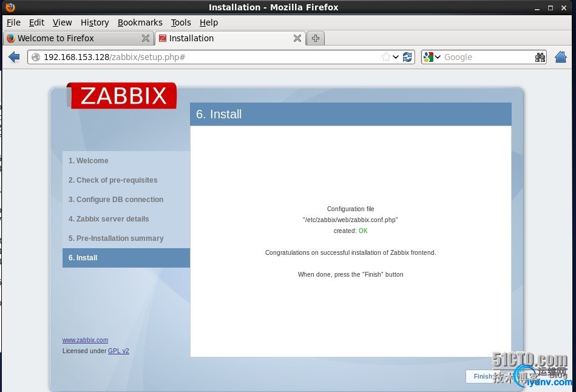
Task: Click the config file path text
Action: (350, 220)
